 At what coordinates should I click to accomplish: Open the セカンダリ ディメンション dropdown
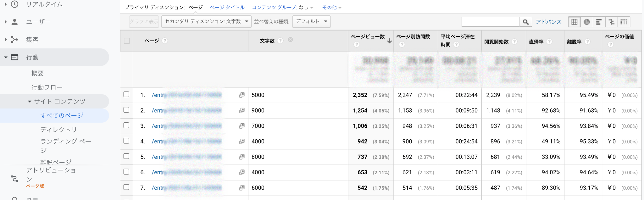tap(206, 22)
